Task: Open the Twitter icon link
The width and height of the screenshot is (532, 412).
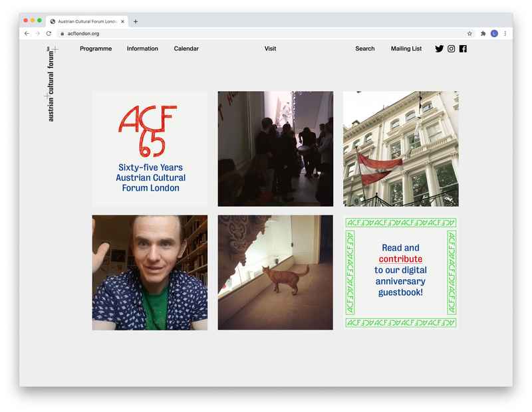Action: 439,49
